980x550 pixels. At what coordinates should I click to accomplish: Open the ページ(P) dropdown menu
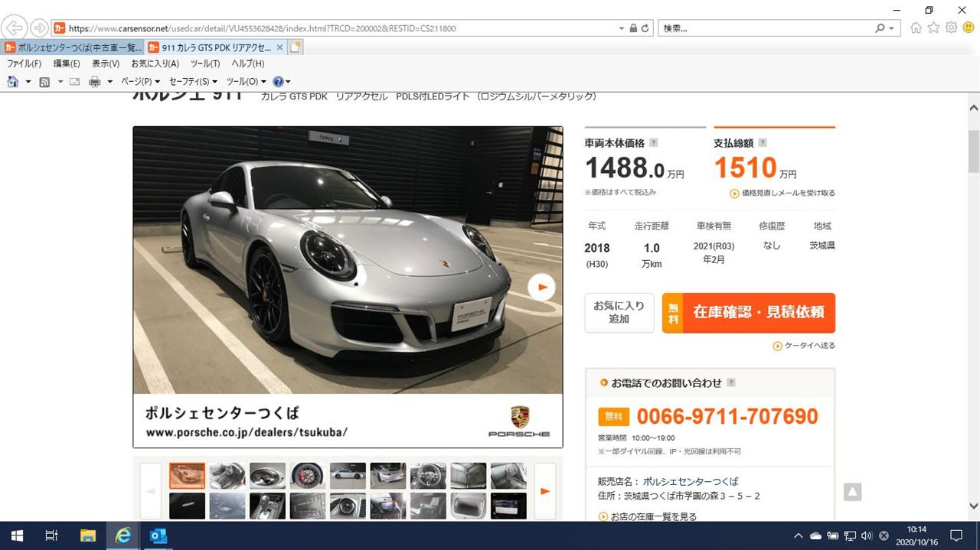[141, 81]
